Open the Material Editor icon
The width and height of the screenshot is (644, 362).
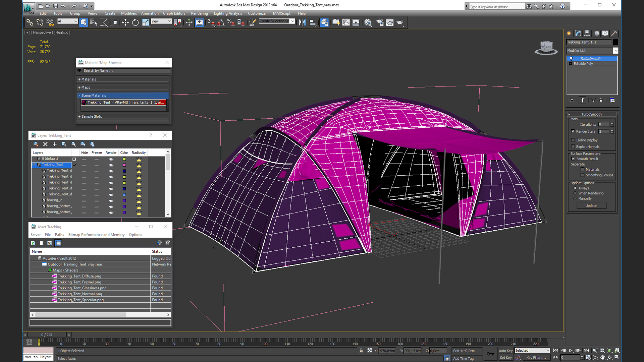[x=368, y=22]
